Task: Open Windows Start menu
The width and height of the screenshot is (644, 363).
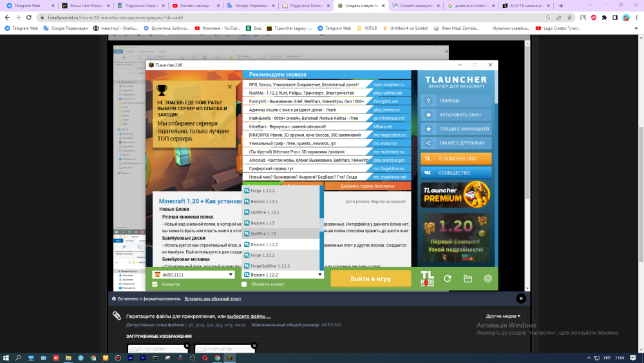Action: (6, 358)
